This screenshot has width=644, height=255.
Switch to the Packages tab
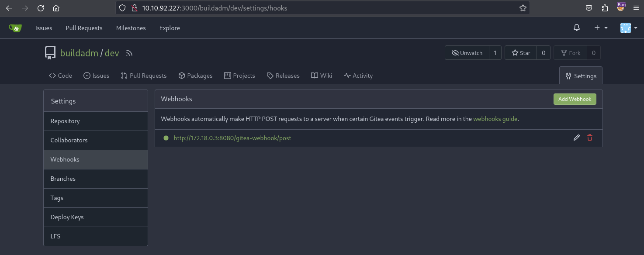195,76
